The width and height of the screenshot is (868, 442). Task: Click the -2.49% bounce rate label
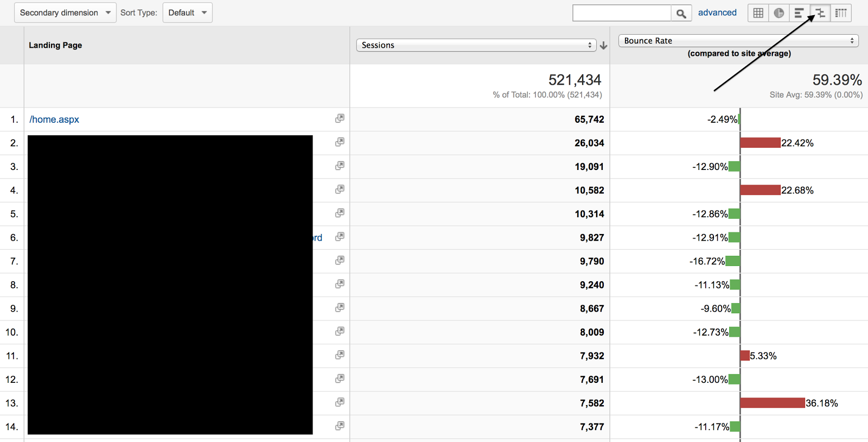click(722, 119)
